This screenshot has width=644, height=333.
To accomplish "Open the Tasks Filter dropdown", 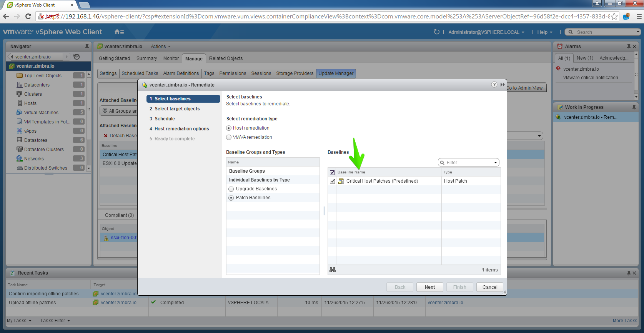I will click(55, 320).
